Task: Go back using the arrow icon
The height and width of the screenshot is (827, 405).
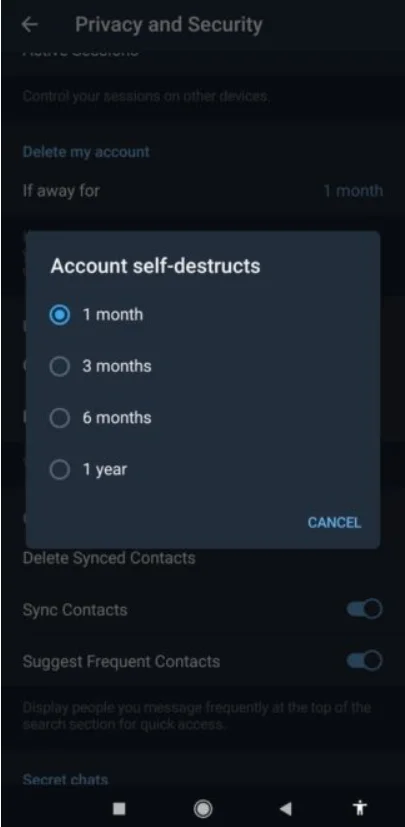Action: tap(30, 25)
